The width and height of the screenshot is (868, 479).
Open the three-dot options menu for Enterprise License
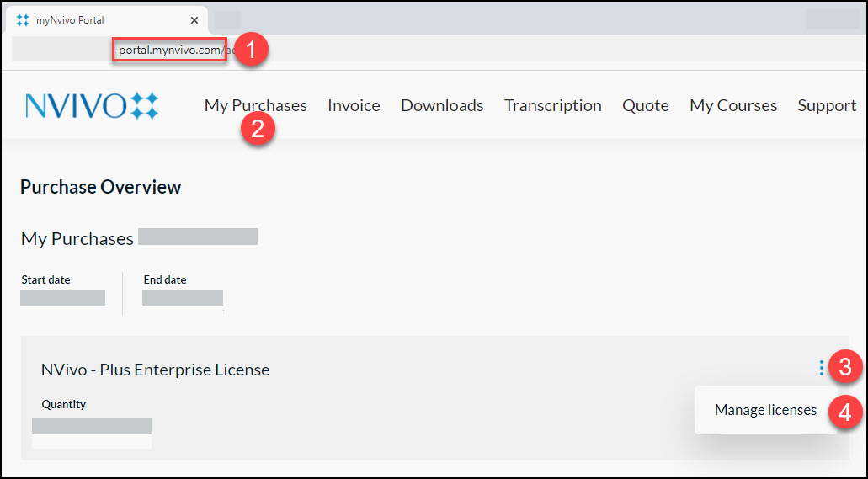(822, 368)
